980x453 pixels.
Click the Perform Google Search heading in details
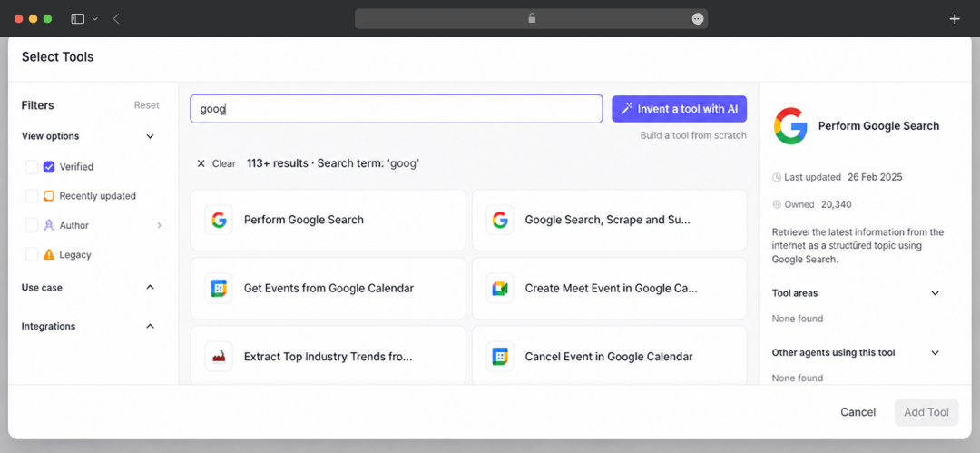(x=878, y=126)
